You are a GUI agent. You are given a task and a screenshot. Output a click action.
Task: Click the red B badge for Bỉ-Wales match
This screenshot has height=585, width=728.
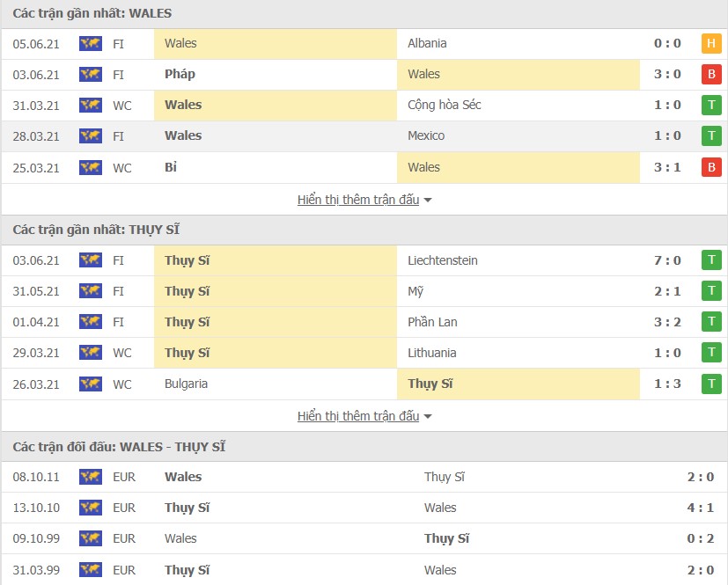pyautogui.click(x=711, y=167)
